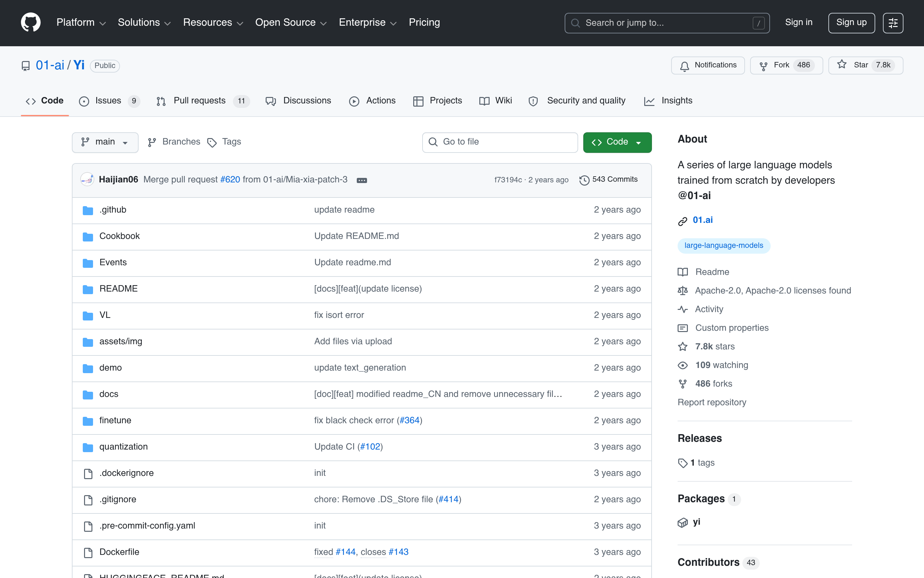
Task: Expand the Resources navigation menu
Action: (x=213, y=22)
